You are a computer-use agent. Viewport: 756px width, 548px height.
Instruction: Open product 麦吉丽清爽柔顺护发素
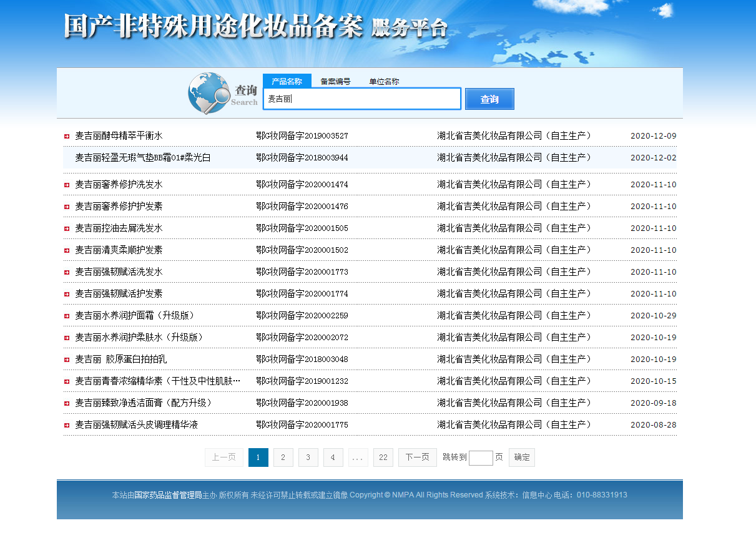tap(119, 250)
